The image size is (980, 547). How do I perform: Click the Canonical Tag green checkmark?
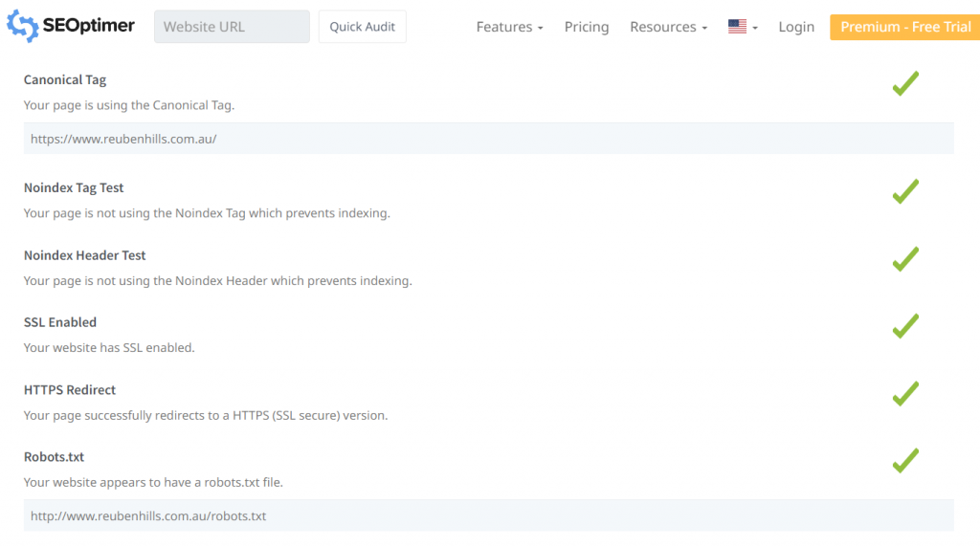point(905,83)
